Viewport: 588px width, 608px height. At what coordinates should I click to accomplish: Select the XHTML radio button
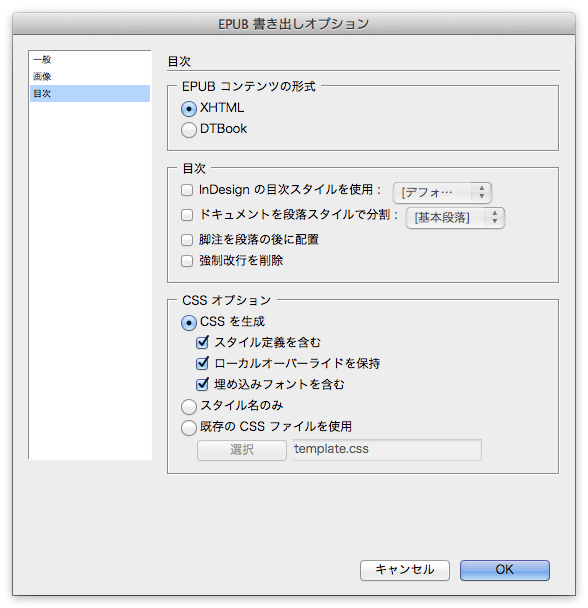[189, 109]
